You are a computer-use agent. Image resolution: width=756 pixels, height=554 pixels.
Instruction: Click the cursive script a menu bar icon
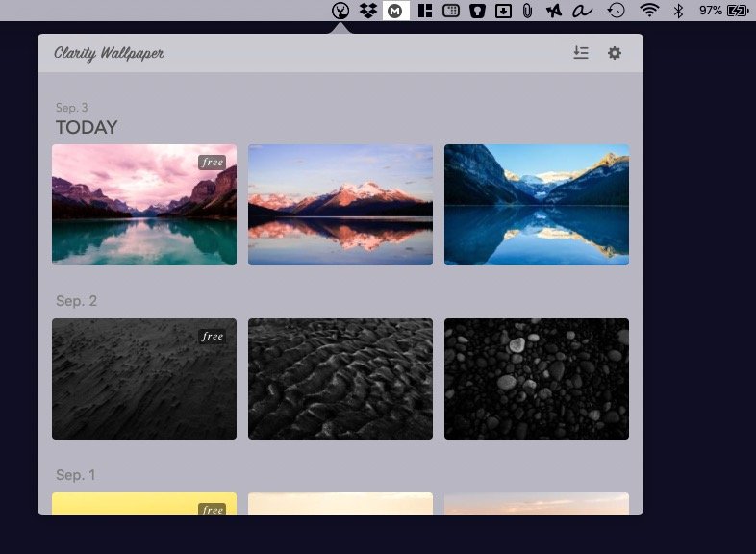click(582, 11)
